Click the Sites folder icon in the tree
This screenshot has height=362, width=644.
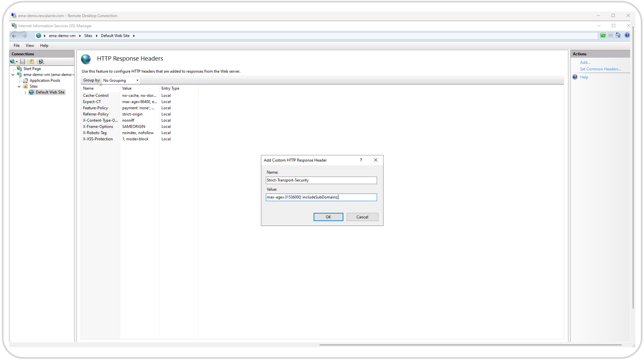(x=25, y=86)
